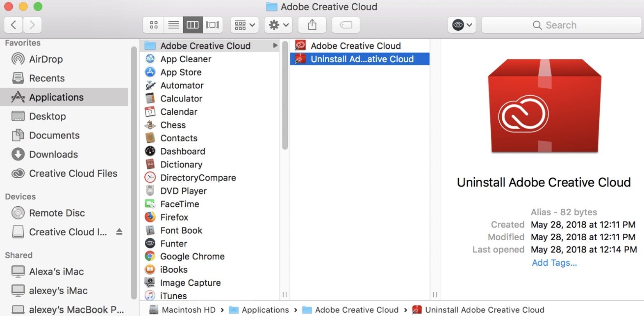Select Google Chrome application
Viewport: 644px width, 316px height.
210,256
